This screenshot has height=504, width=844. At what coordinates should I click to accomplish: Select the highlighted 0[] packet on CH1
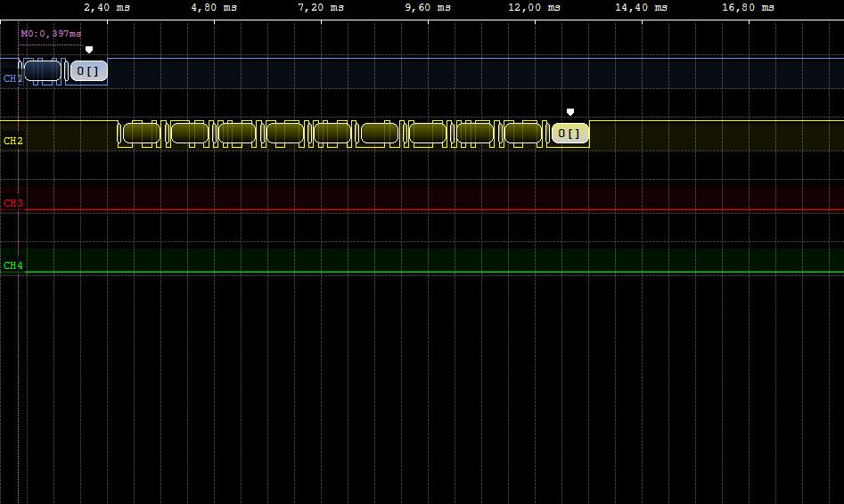[x=88, y=71]
